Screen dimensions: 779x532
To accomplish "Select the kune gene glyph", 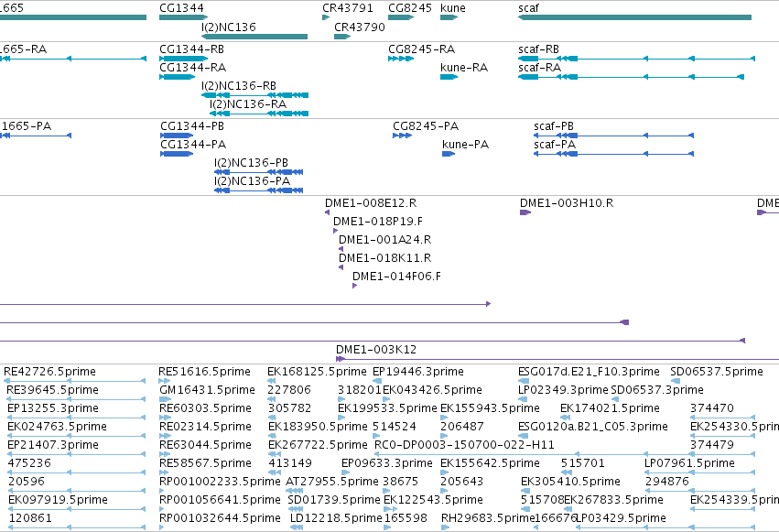I will click(449, 17).
